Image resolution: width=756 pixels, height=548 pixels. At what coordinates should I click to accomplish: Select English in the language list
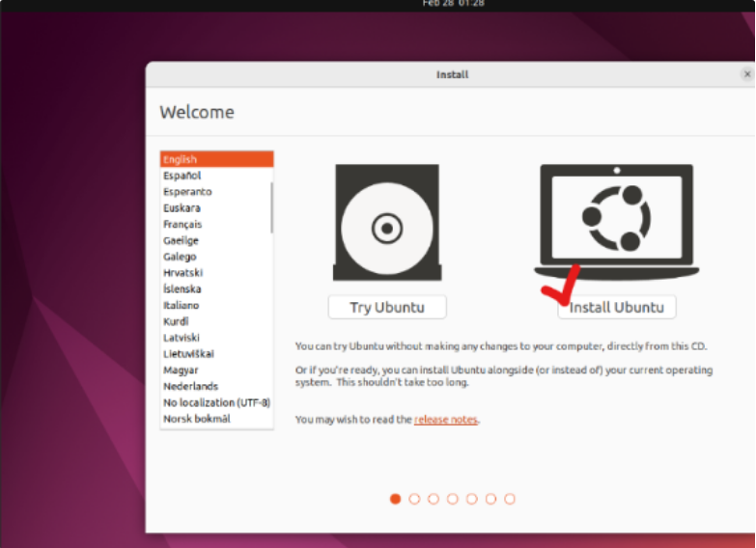click(217, 159)
